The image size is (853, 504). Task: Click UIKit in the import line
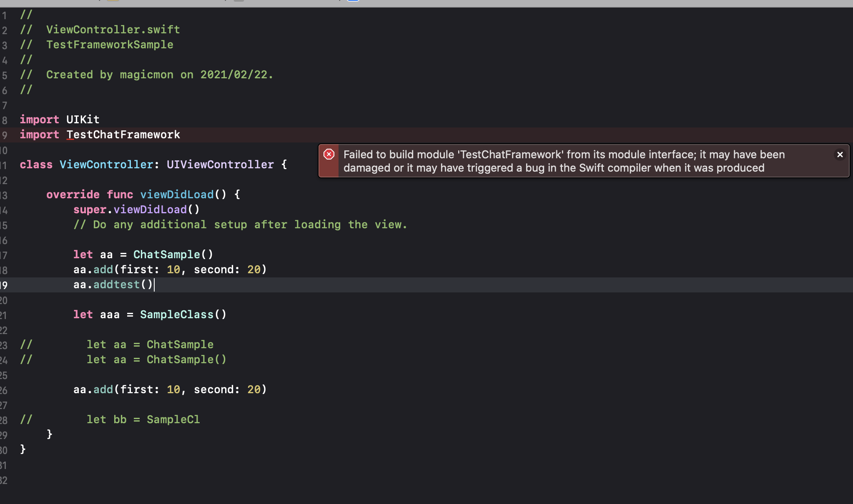coord(83,120)
